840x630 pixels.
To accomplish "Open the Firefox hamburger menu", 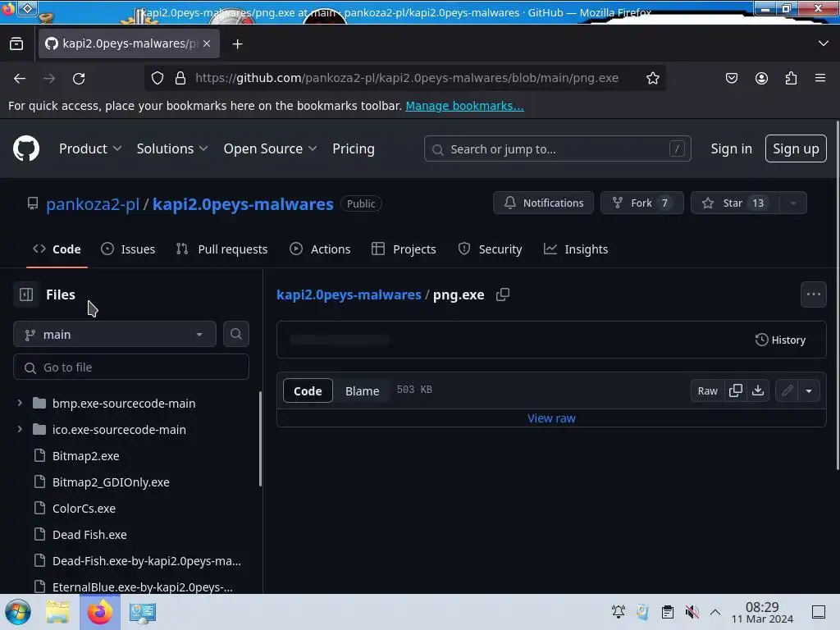I will [x=820, y=78].
